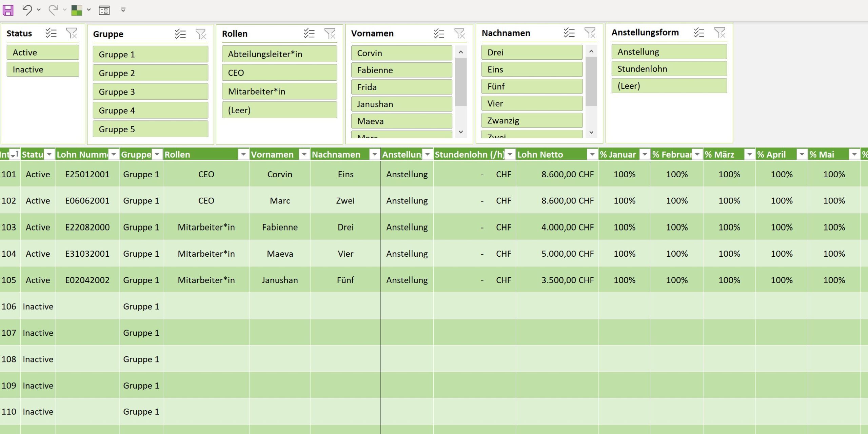Screen dimensions: 868x434
Task: Click the form layout toolbar icon
Action: pos(104,10)
